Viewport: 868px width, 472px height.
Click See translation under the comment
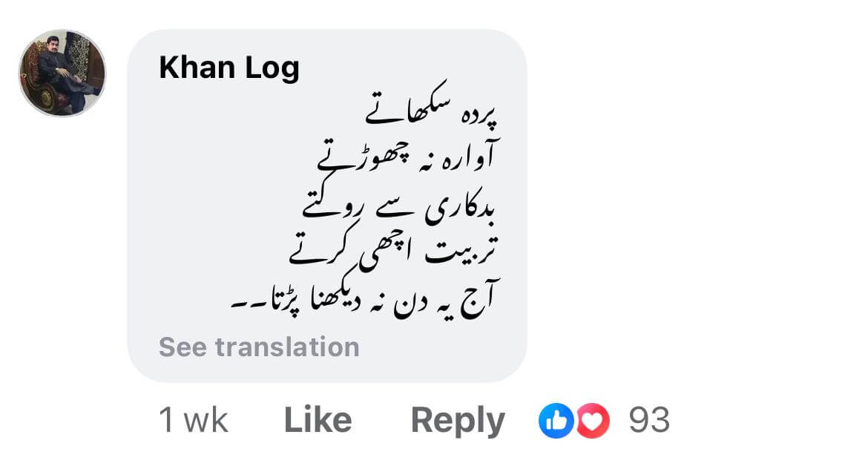click(x=259, y=347)
